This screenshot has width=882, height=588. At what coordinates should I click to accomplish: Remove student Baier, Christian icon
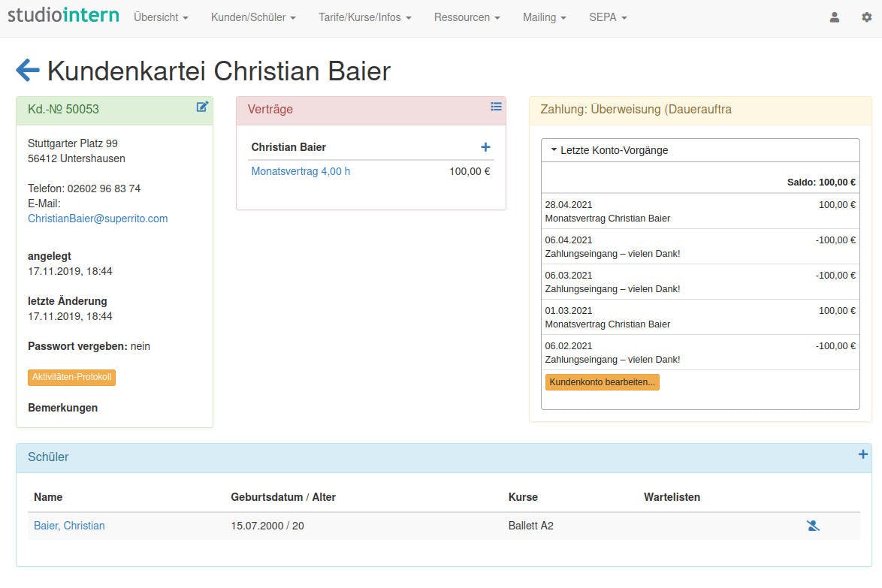click(x=813, y=526)
